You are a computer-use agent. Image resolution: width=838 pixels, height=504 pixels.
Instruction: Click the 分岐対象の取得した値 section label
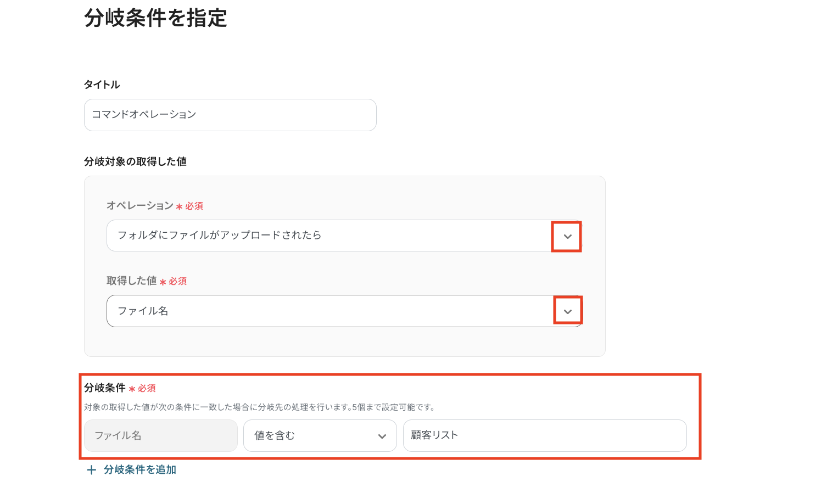point(135,161)
